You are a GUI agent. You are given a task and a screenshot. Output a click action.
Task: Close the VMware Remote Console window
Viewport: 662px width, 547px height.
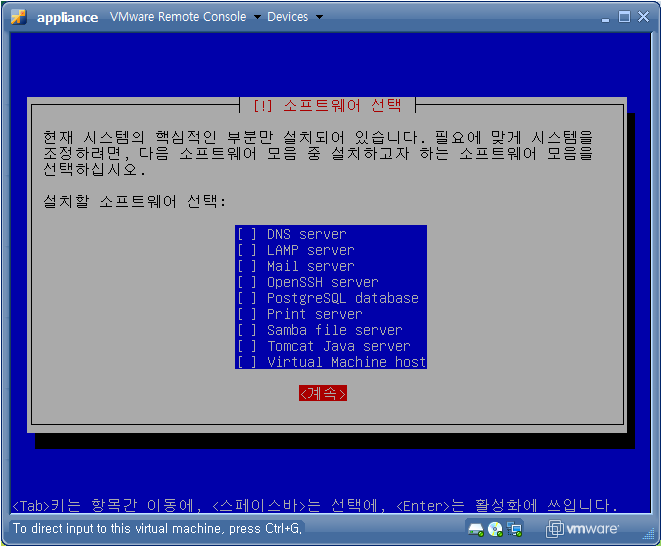643,17
